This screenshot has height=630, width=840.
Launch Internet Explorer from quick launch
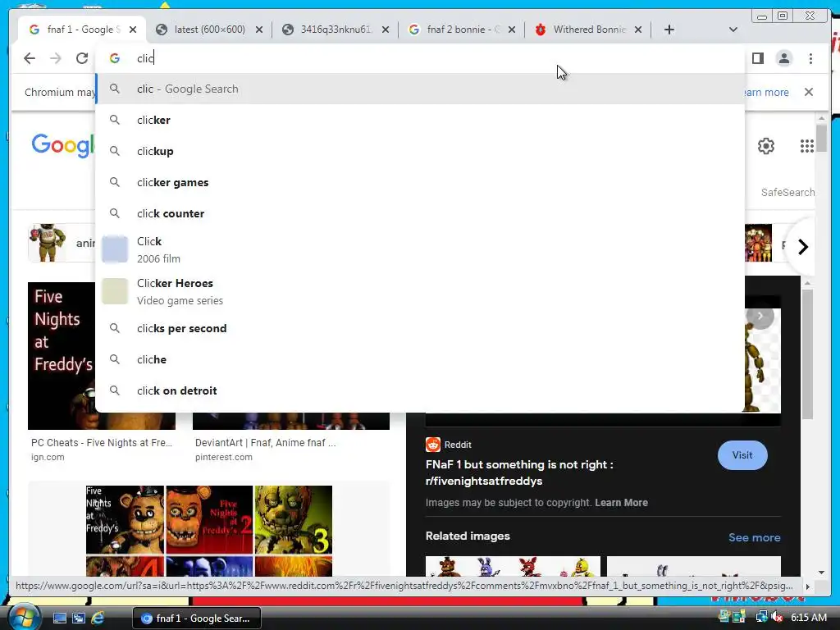[x=98, y=619]
